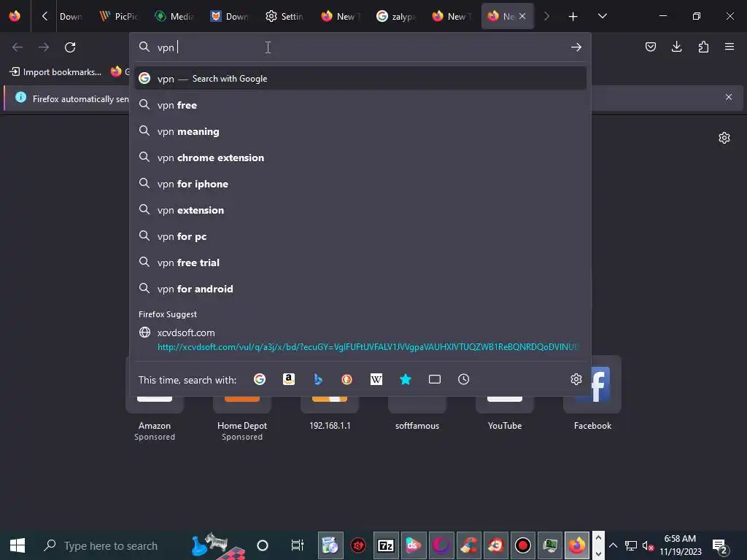The width and height of the screenshot is (747, 560).
Task: Switch to the zalypa Google tab
Action: (396, 16)
